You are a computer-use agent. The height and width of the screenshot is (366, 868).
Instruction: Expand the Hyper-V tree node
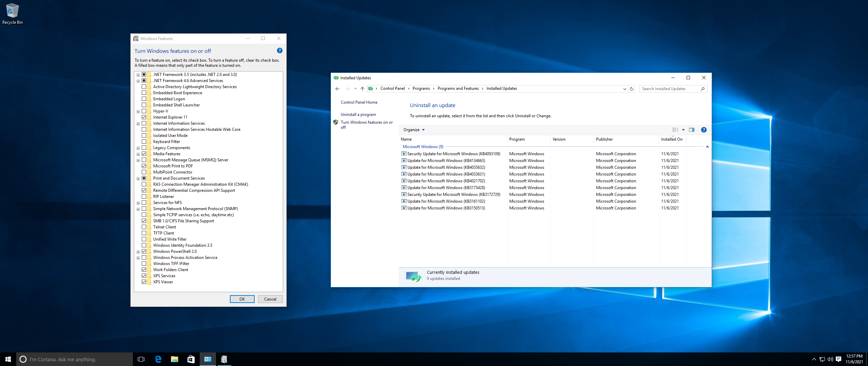(x=138, y=111)
